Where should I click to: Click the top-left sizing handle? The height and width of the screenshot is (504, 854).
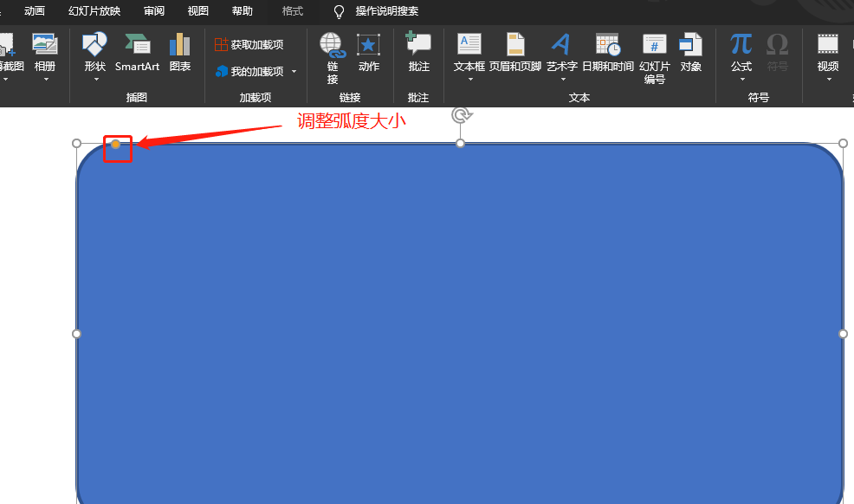click(x=77, y=143)
